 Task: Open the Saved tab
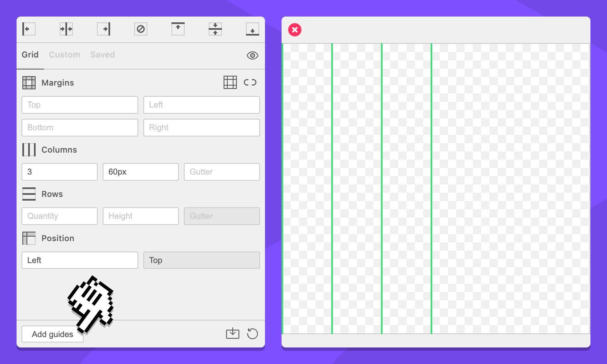pos(103,55)
